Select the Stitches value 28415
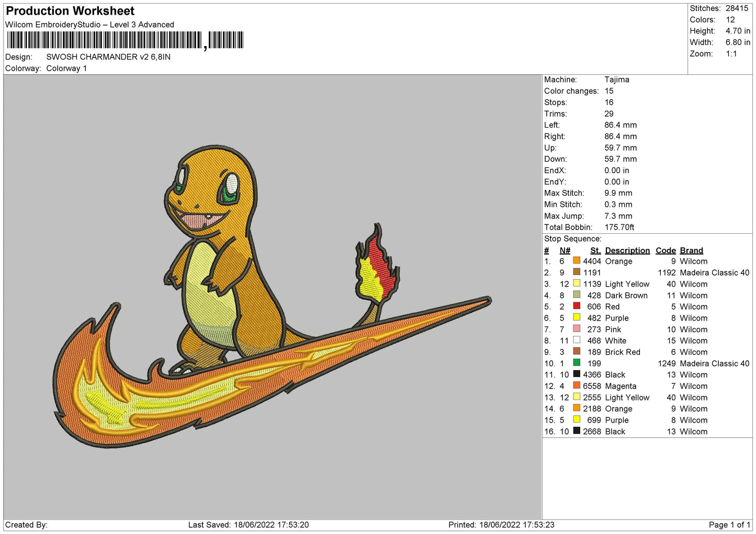756x534 pixels. pos(737,8)
